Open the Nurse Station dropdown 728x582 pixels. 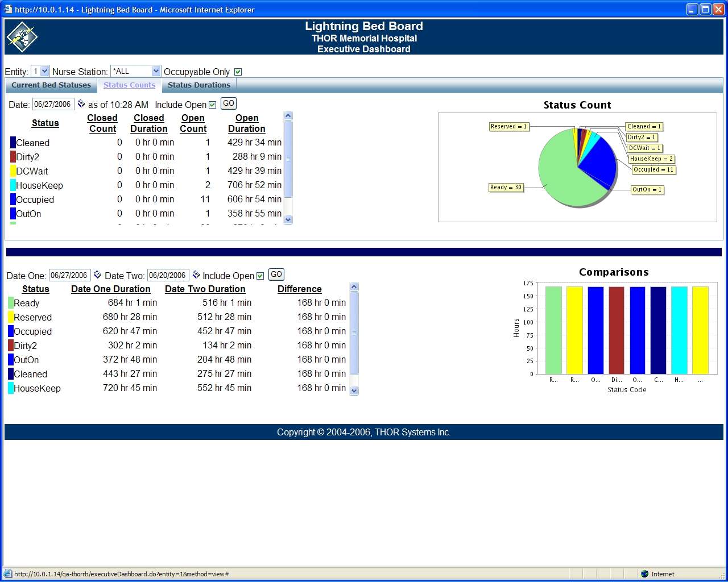[x=136, y=71]
